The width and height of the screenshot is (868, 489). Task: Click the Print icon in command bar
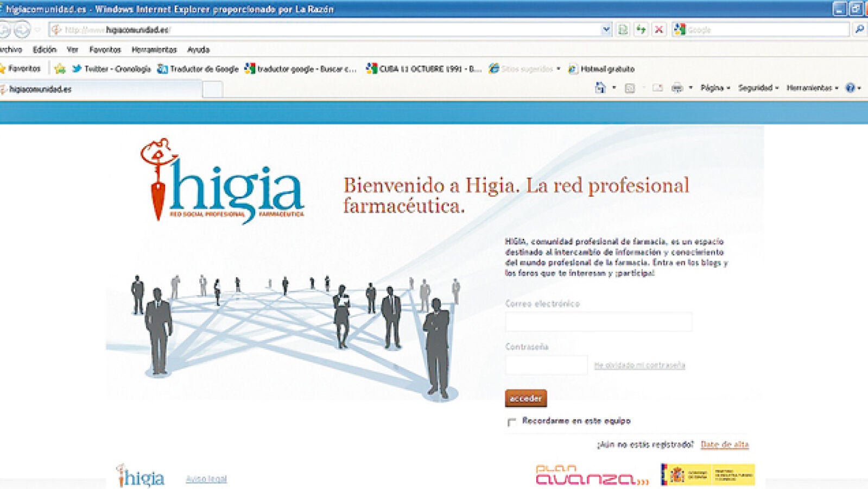tap(677, 87)
